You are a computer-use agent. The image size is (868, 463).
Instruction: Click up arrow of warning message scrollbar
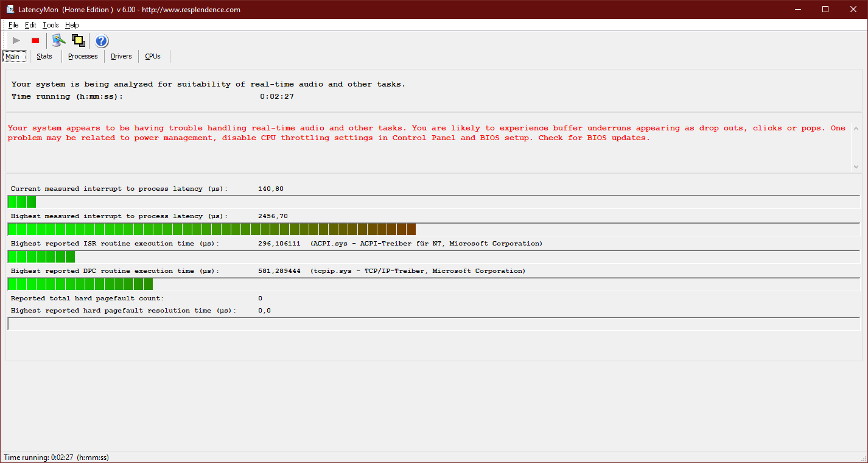coord(856,129)
